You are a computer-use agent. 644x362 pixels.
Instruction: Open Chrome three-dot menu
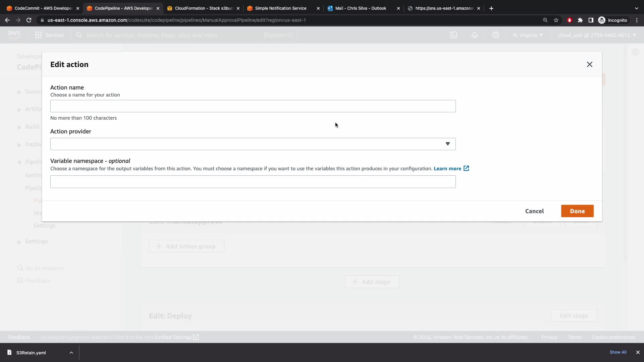click(637, 20)
